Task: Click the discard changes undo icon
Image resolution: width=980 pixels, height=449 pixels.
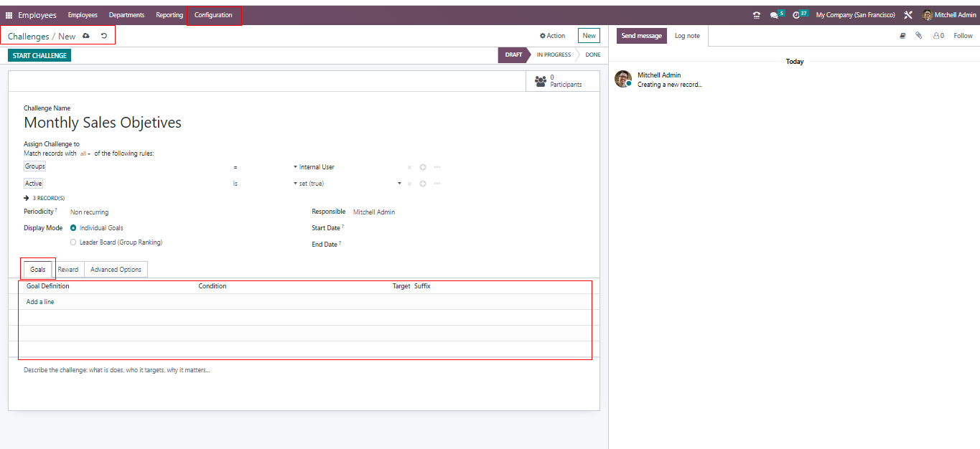Action: [104, 36]
